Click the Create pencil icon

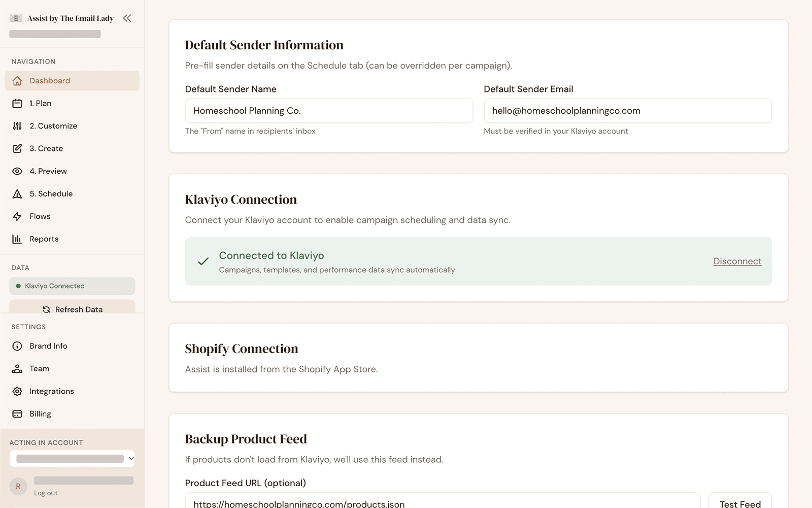tap(17, 149)
